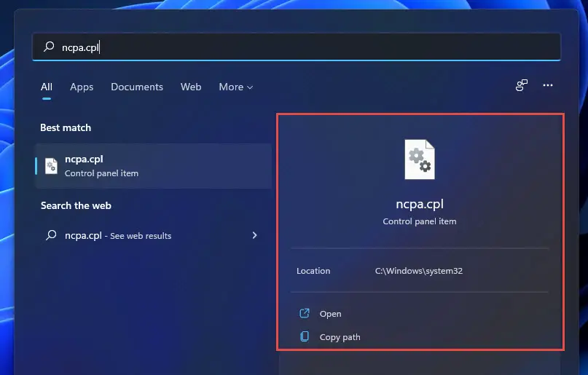Click the ncpa.cpl title in preview pane
Viewport: 588px width, 375px height.
pyautogui.click(x=420, y=204)
